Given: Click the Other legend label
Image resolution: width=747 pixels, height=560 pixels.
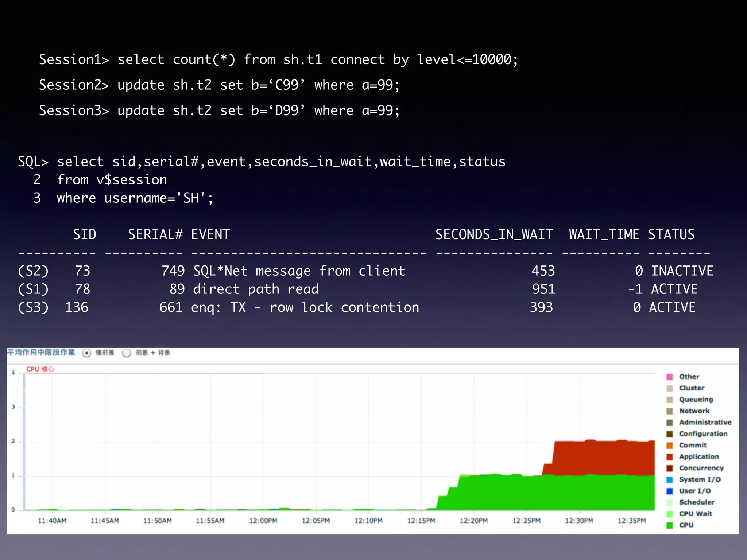Looking at the screenshot, I should tap(689, 377).
